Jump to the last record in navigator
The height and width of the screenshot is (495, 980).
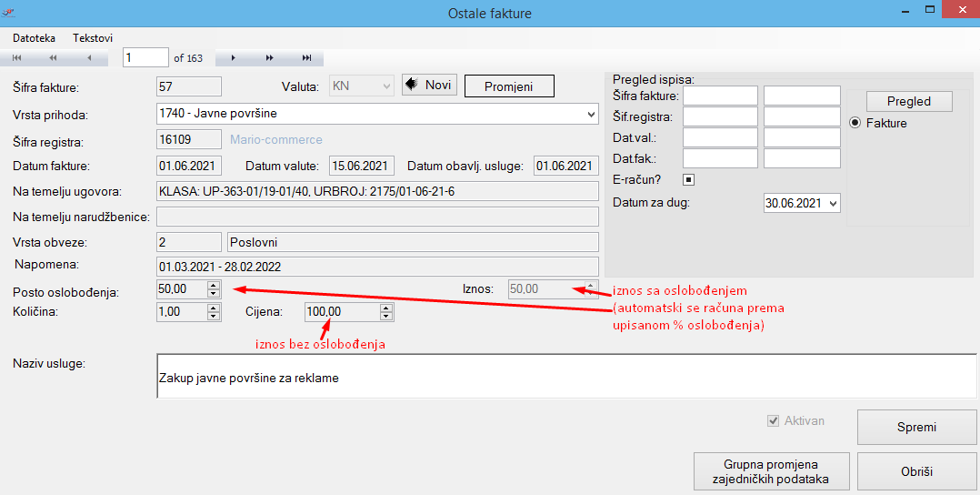point(306,58)
